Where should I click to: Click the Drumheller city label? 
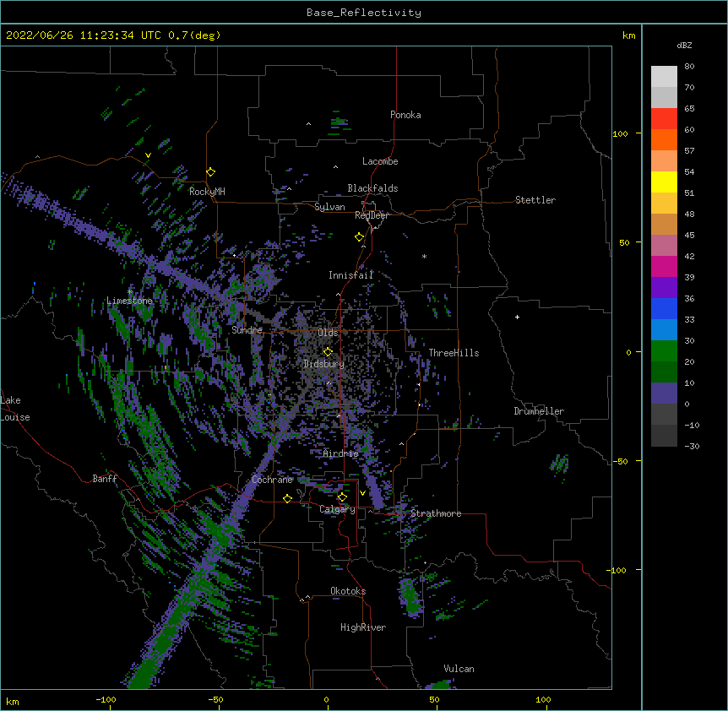pyautogui.click(x=539, y=411)
